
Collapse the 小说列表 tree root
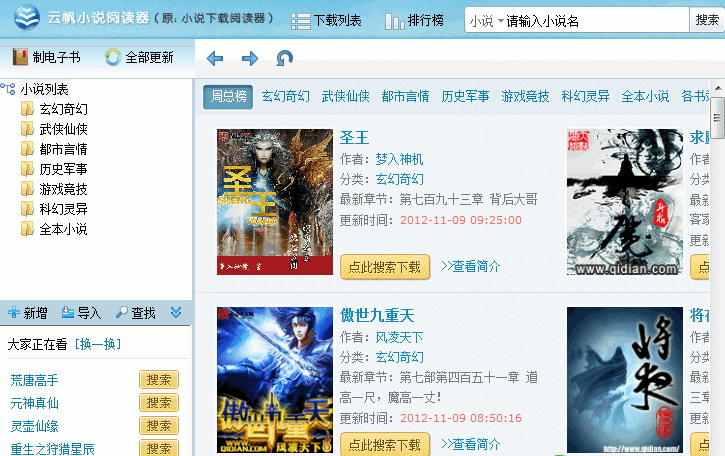coord(7,89)
